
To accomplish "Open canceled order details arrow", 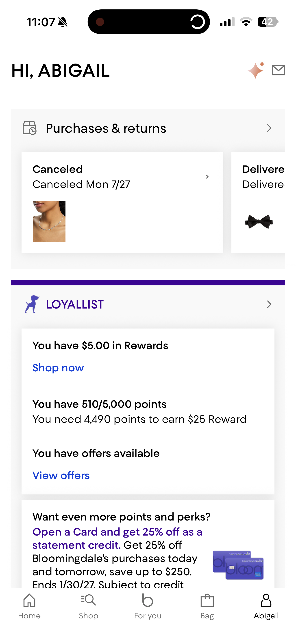I will pyautogui.click(x=207, y=177).
